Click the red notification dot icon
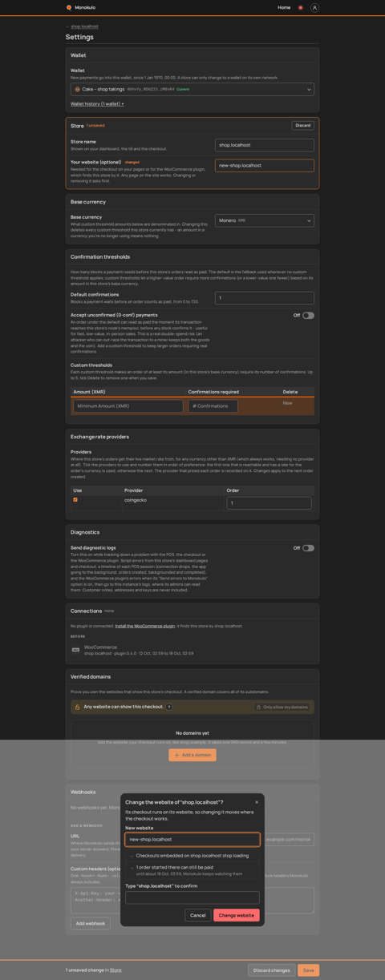This screenshot has height=980, width=385. coord(301,7)
